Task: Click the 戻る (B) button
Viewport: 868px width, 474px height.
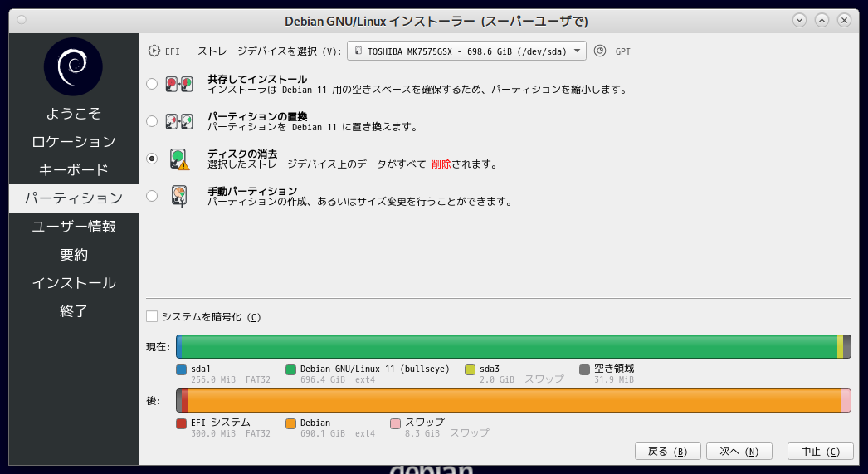Action: [x=668, y=452]
